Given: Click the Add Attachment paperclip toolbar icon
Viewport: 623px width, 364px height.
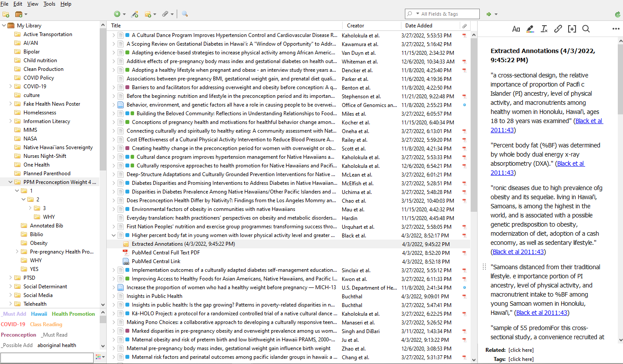Looking at the screenshot, I should click(165, 14).
